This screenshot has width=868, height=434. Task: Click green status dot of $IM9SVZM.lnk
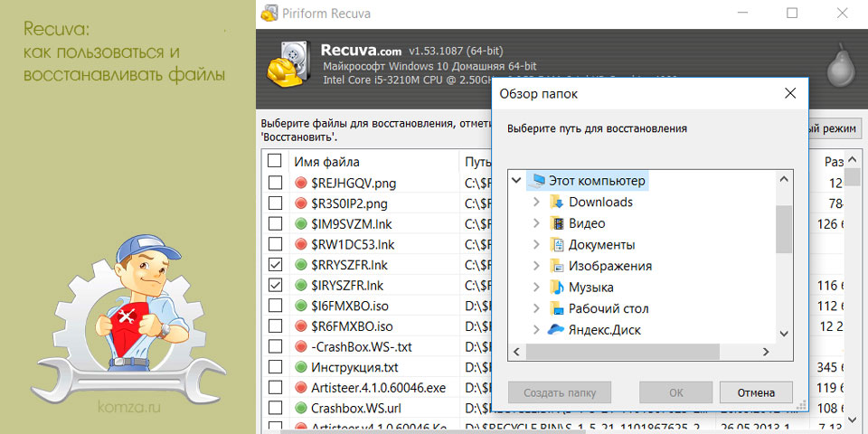[300, 223]
